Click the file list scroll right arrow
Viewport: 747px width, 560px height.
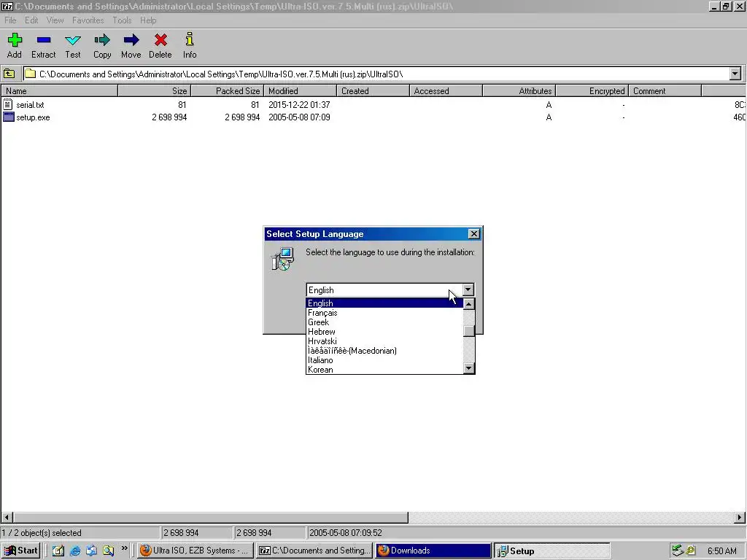coord(740,517)
